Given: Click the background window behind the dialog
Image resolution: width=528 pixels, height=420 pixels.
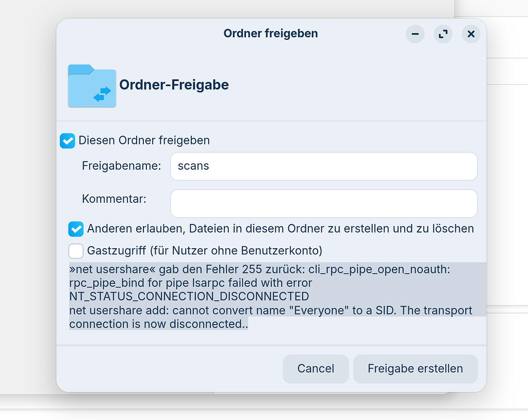Looking at the screenshot, I should 508,206.
